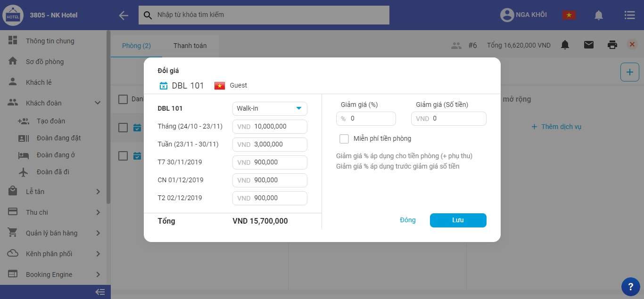The width and height of the screenshot is (644, 299).
Task: Open notifications bell in top header
Action: point(599,15)
